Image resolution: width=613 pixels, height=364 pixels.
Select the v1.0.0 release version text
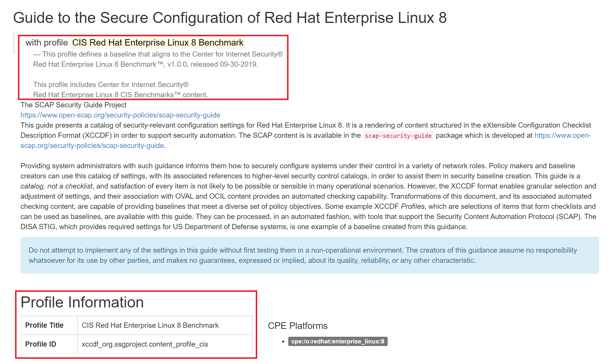177,64
